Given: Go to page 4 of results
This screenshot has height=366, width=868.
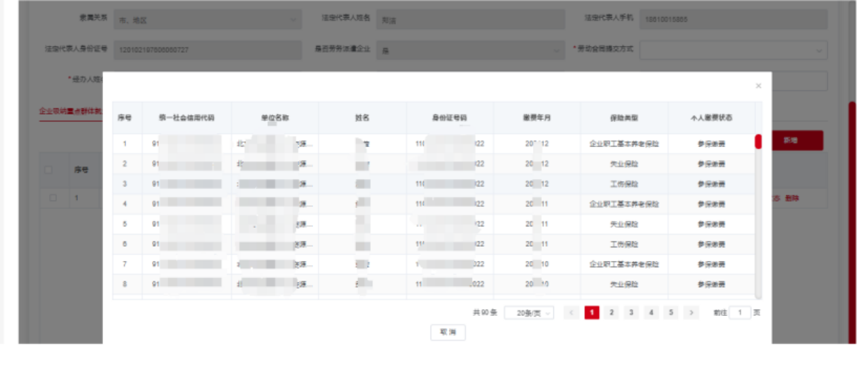Looking at the screenshot, I should pyautogui.click(x=651, y=312).
